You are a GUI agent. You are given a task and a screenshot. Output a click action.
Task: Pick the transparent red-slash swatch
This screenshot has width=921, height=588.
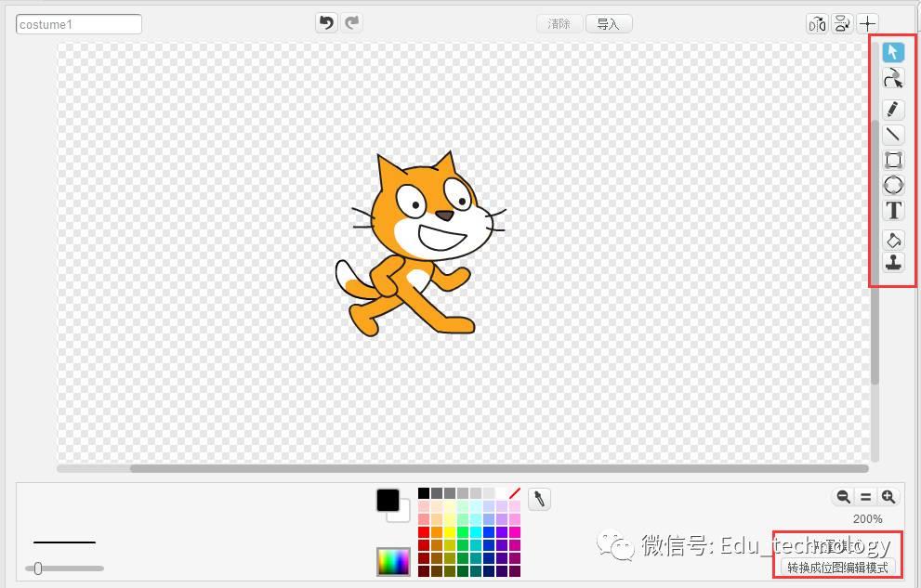click(515, 493)
